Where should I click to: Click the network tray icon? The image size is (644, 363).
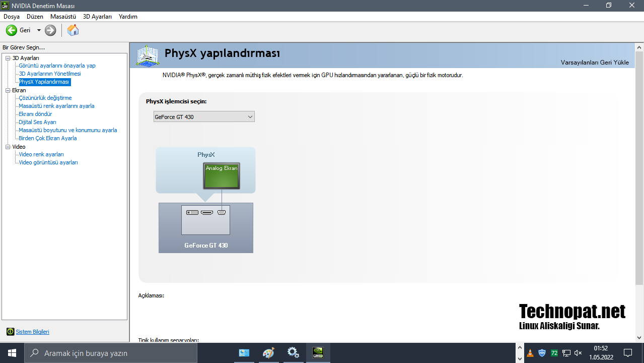(x=566, y=353)
